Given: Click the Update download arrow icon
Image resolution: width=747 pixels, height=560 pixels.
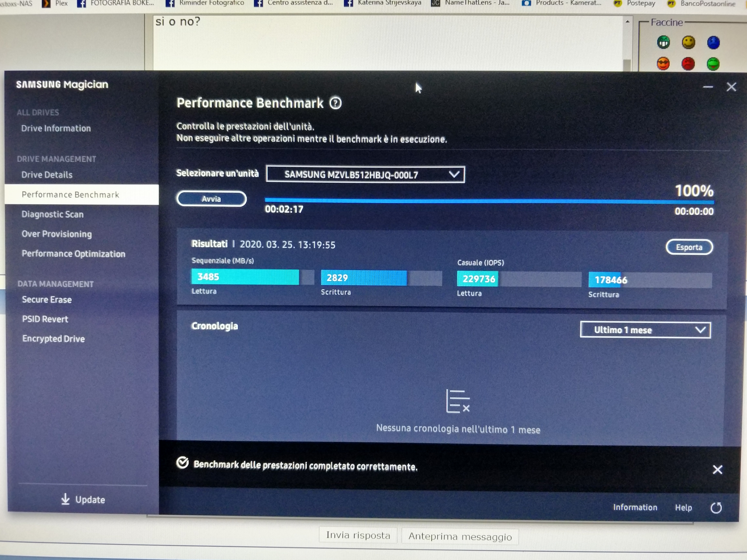Looking at the screenshot, I should coord(65,499).
